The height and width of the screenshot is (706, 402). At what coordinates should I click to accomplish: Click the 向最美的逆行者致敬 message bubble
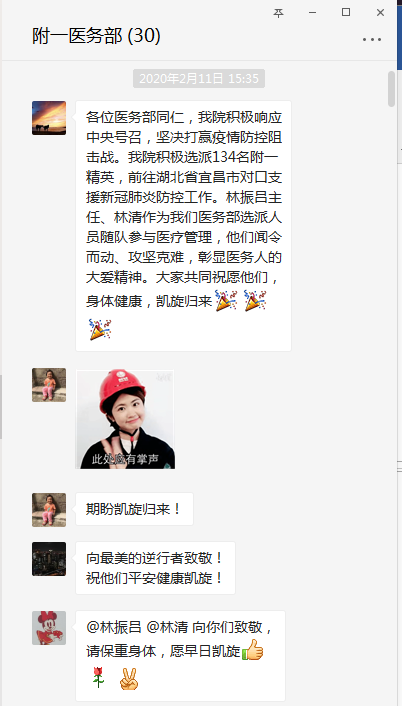(x=155, y=568)
